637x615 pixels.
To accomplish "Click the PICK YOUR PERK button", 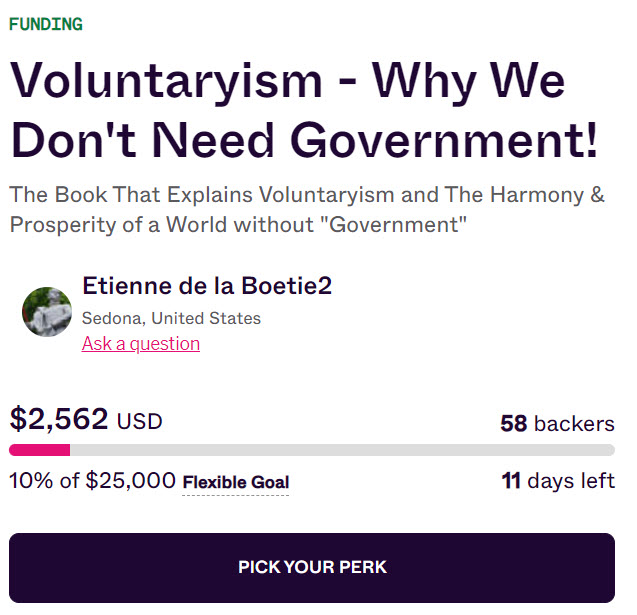I will [x=312, y=567].
